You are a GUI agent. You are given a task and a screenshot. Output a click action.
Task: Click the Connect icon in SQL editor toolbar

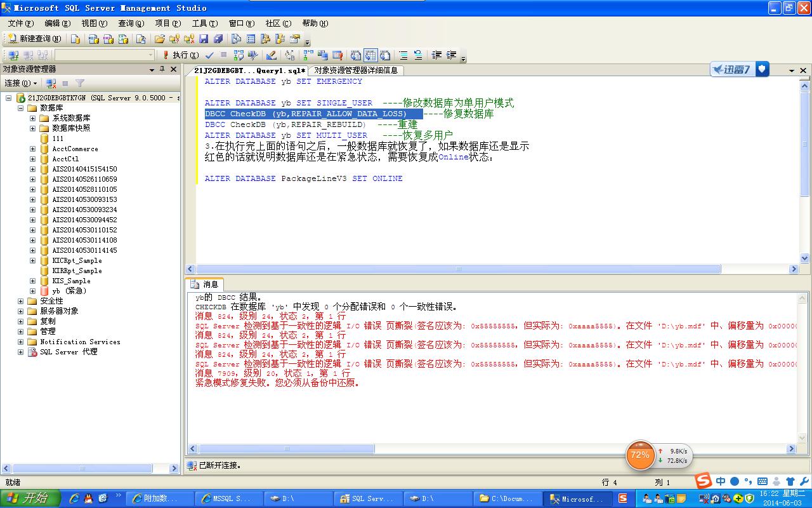click(13, 55)
